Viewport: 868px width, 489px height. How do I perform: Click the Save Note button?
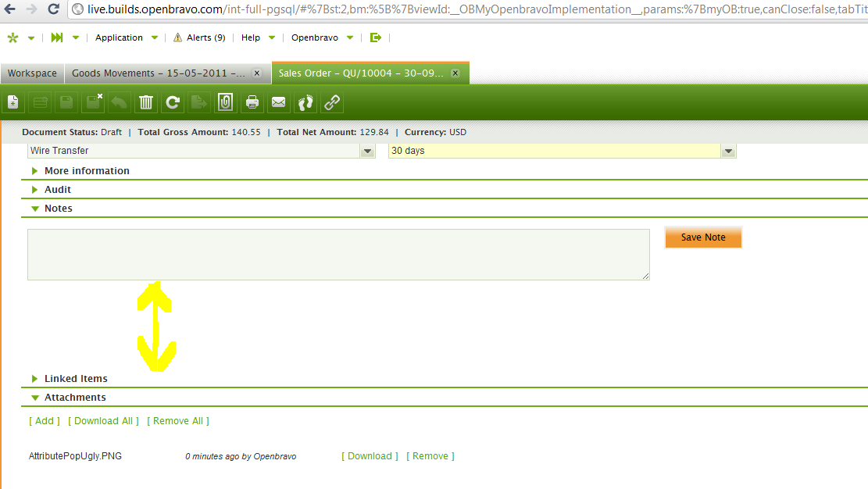[702, 237]
